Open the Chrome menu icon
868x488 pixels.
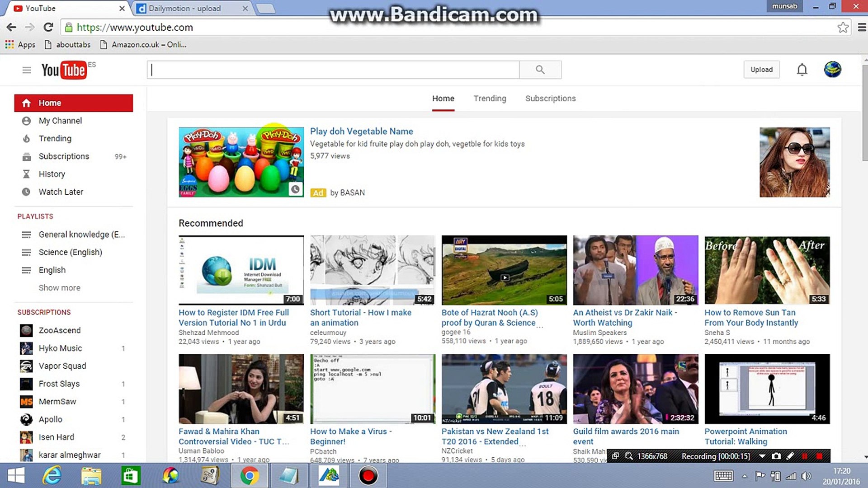[862, 27]
